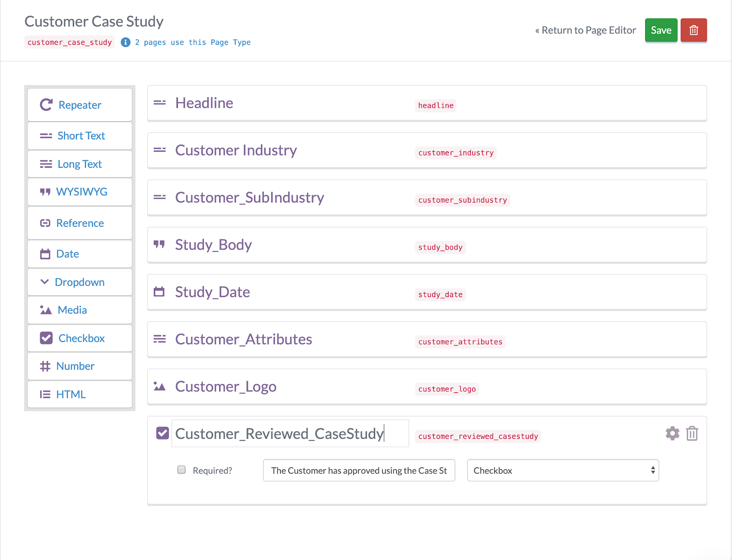This screenshot has height=560, width=732.
Task: Open the Checkbox field type select
Action: [563, 470]
